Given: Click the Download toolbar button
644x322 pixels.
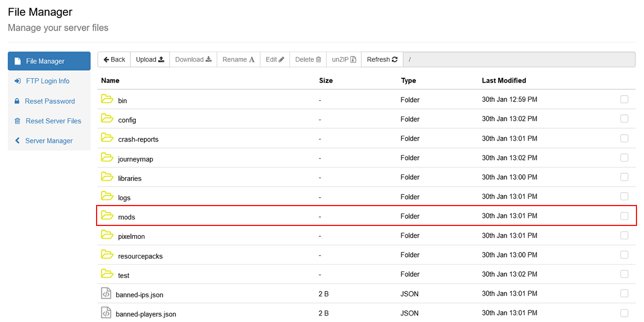Looking at the screenshot, I should pos(193,60).
